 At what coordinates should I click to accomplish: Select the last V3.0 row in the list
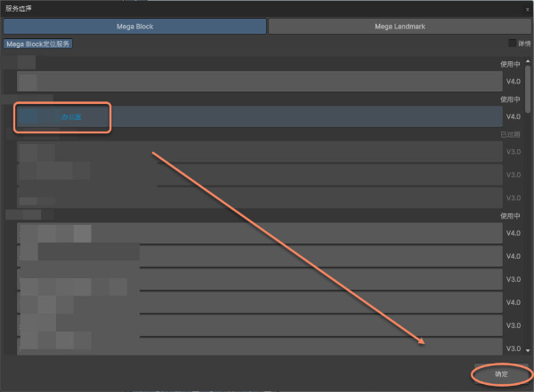(x=258, y=347)
